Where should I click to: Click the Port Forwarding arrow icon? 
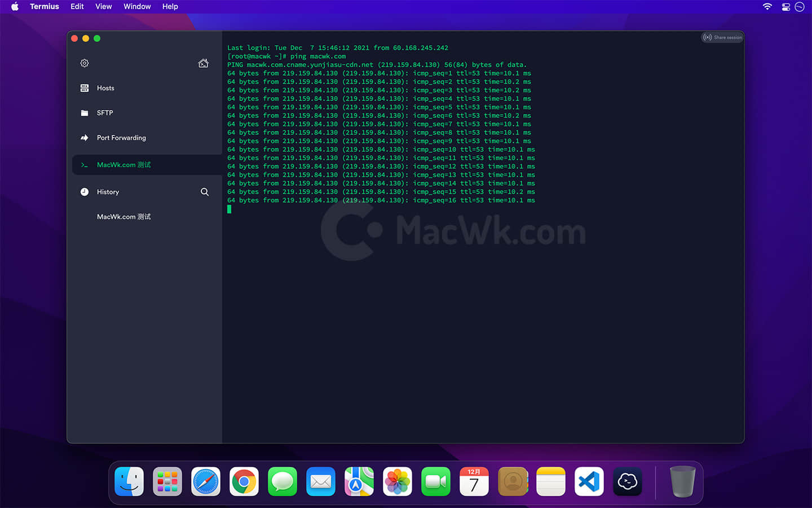click(85, 138)
